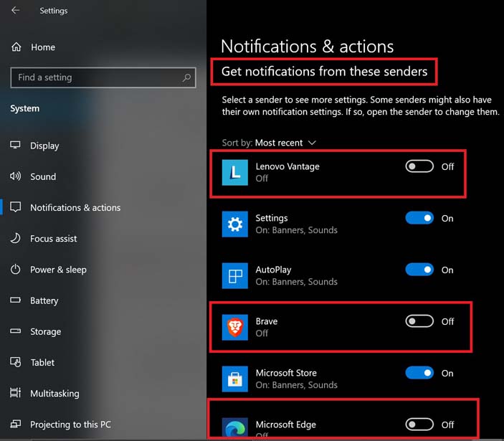Turn off Settings notifications toggle
Viewport: 504px width, 441px height.
coord(419,218)
